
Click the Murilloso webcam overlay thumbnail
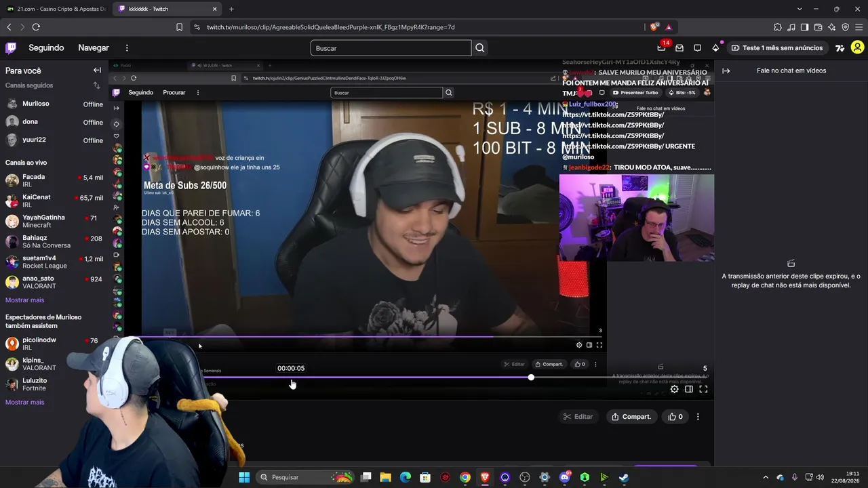pos(637,218)
